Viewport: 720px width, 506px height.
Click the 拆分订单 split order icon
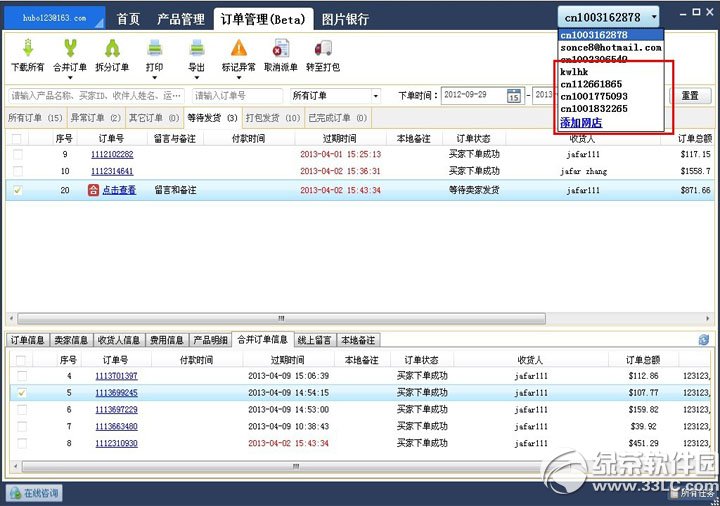[112, 48]
